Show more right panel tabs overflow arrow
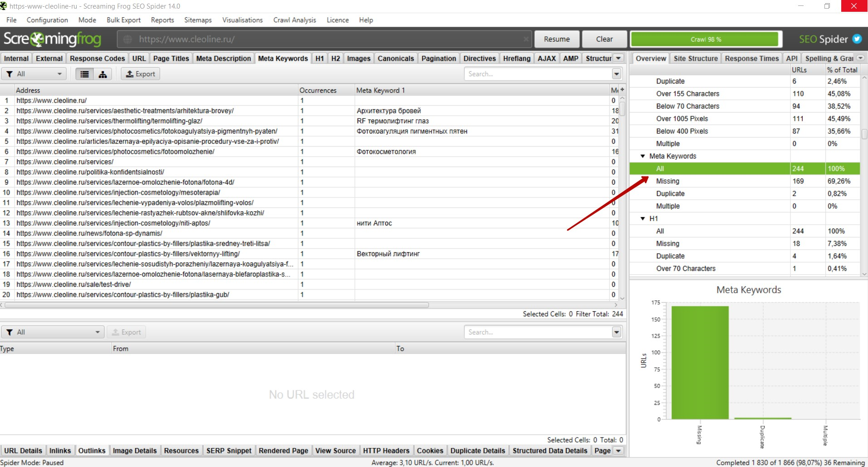This screenshot has width=868, height=467. tap(861, 58)
